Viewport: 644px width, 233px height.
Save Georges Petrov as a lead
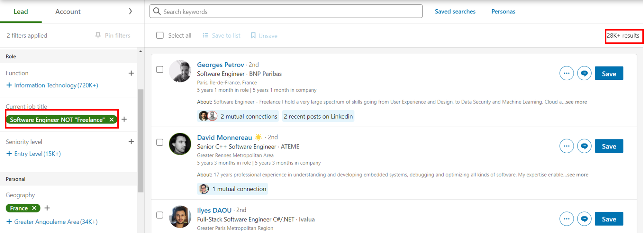[609, 74]
